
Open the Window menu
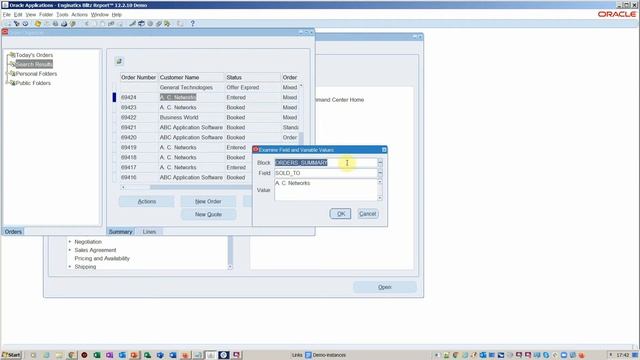pyautogui.click(x=100, y=15)
